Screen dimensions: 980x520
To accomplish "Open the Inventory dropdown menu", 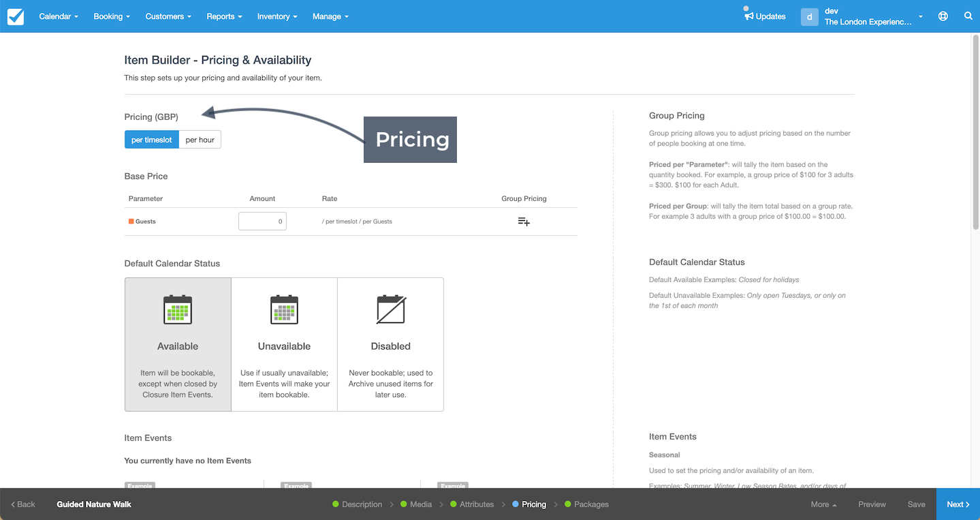I will point(277,16).
